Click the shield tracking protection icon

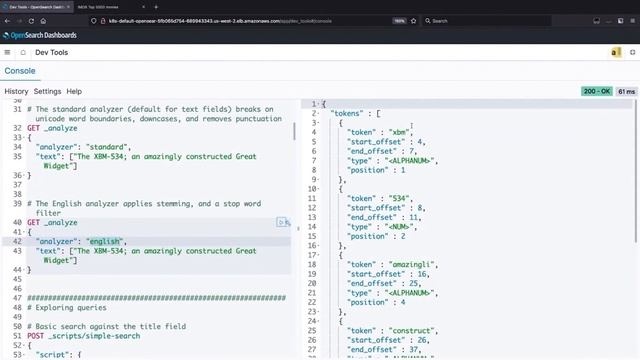94,21
